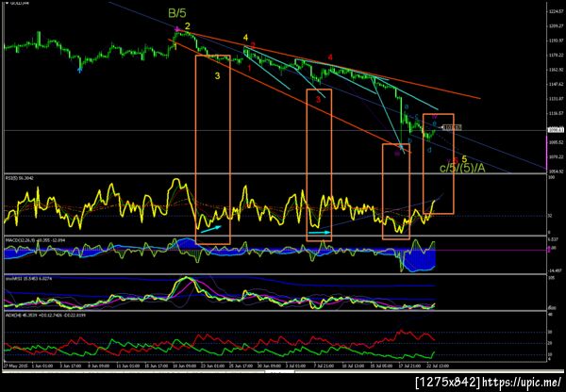
Task: Click the 1162.92 price scale value
Action: click(557, 70)
